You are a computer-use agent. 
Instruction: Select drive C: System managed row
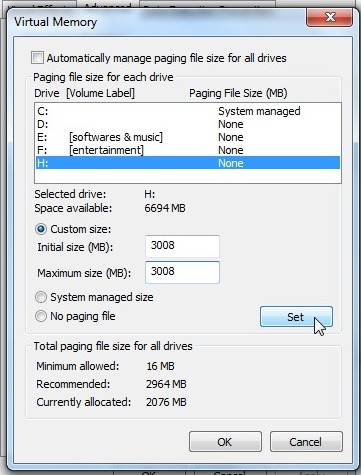point(188,111)
